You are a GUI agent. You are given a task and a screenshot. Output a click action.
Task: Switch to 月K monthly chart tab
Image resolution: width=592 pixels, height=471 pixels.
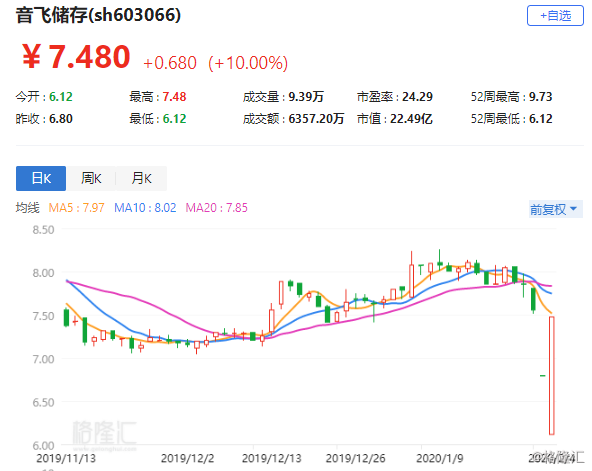141,178
